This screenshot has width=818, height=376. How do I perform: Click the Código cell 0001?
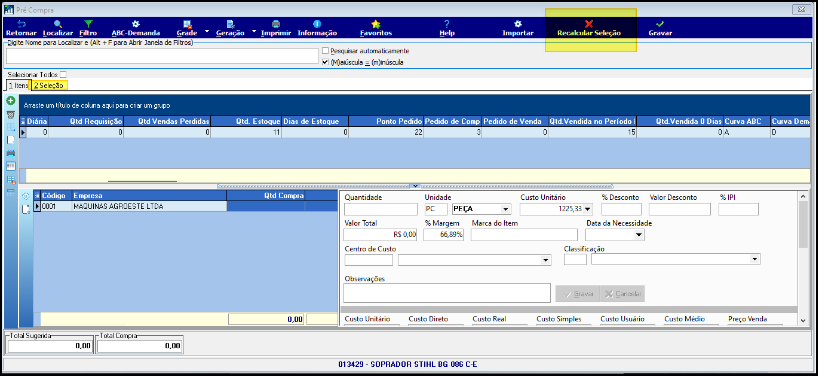56,207
